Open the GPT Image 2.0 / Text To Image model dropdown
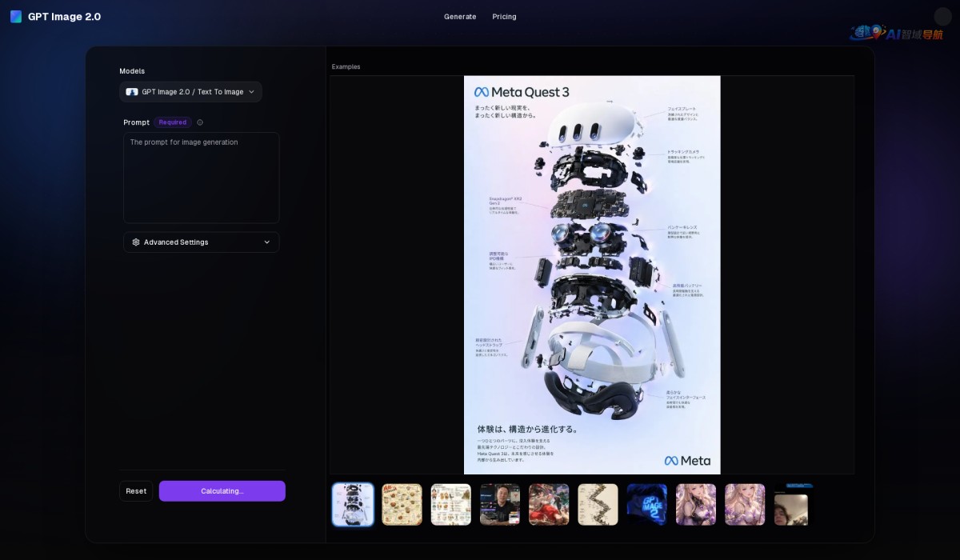 [x=190, y=92]
